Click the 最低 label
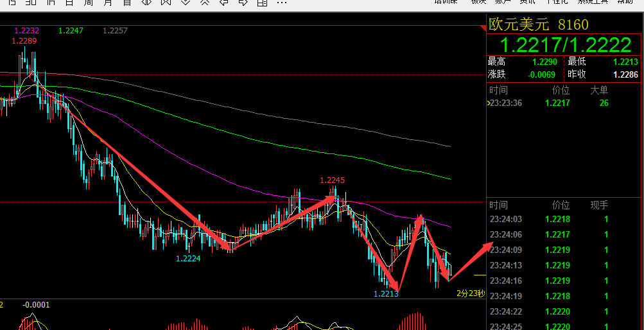 (x=577, y=62)
